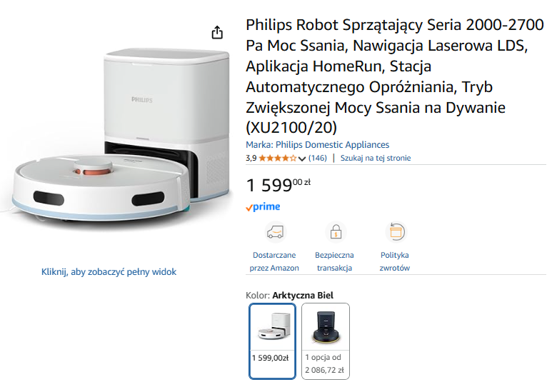Click 'Polityka zwrotów' label
The image size is (557, 392).
tap(395, 261)
